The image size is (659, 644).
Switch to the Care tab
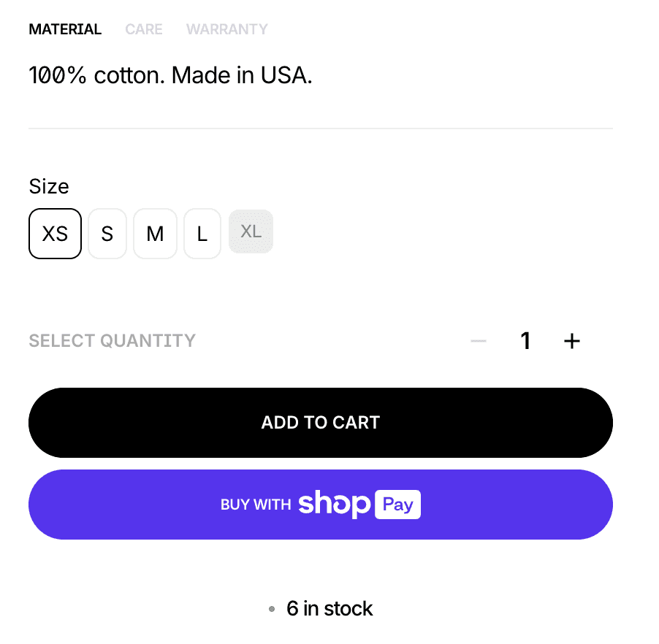[x=144, y=29]
